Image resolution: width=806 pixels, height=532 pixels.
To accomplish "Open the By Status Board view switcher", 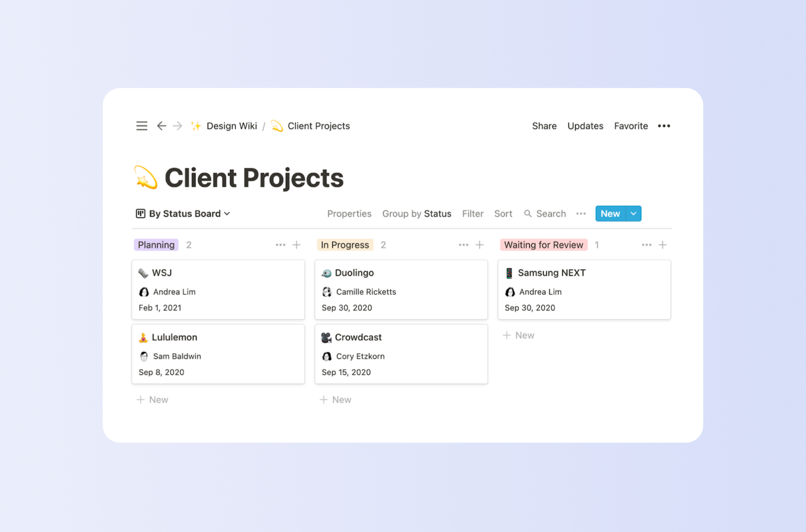I will tap(183, 213).
